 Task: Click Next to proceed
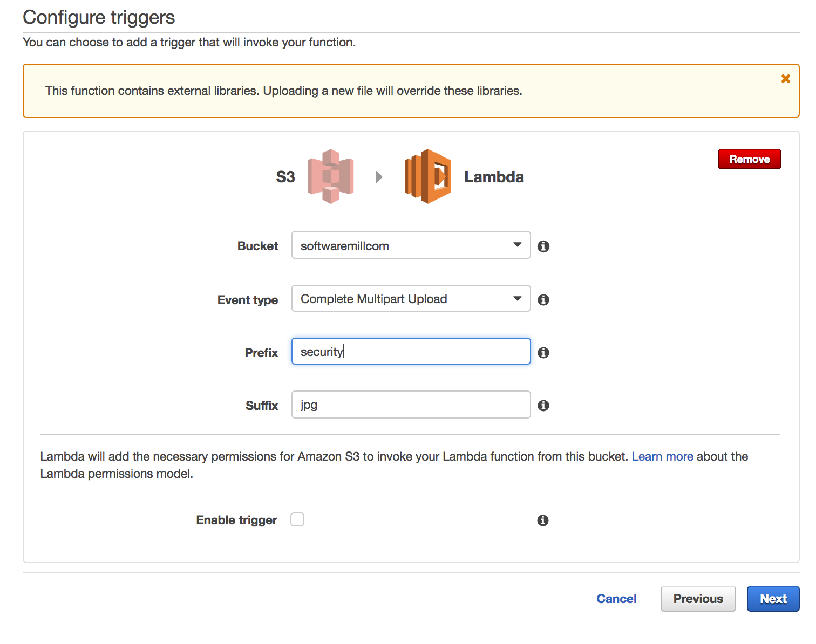(773, 599)
